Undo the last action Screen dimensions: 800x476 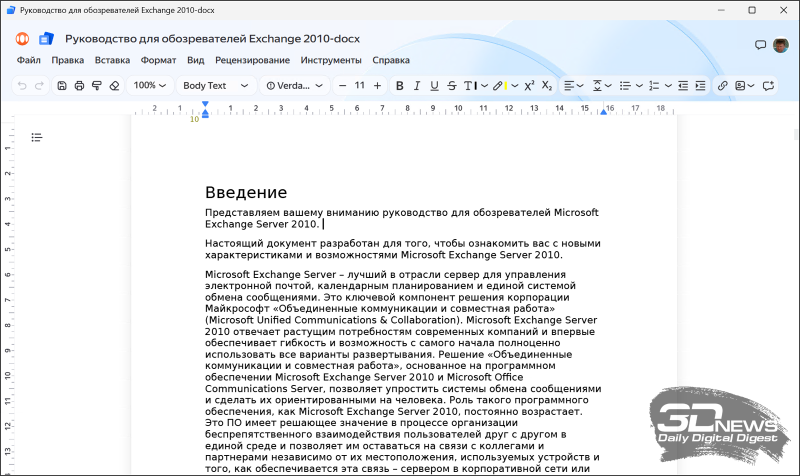coord(22,86)
